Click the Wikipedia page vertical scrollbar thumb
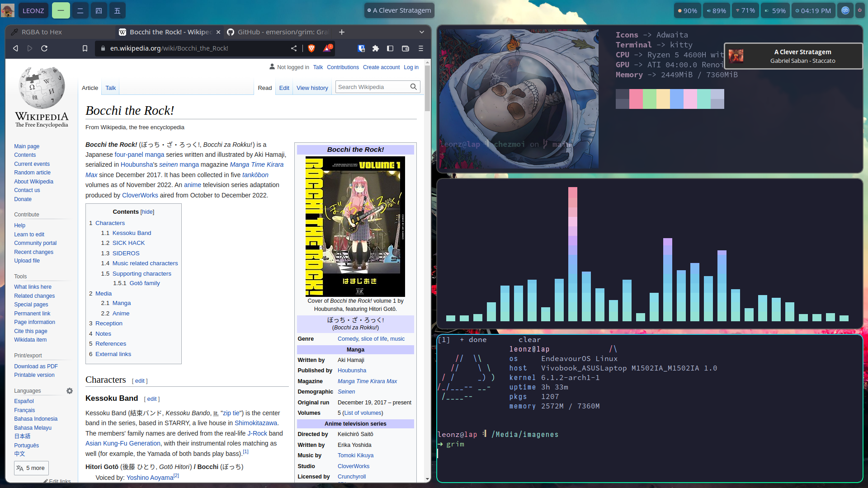Image resolution: width=868 pixels, height=488 pixels. pyautogui.click(x=427, y=88)
